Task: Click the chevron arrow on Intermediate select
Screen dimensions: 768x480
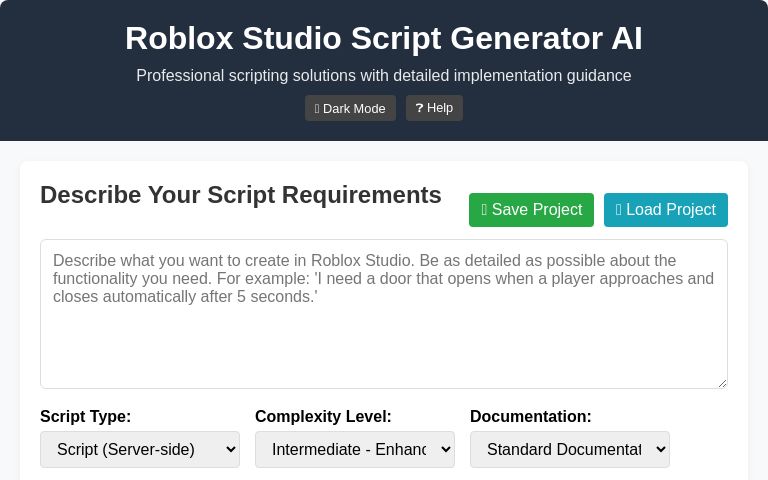Action: [446, 449]
